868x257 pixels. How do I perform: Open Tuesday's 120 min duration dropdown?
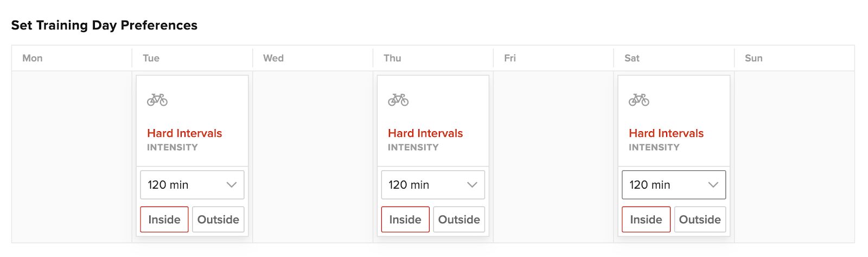(x=192, y=185)
